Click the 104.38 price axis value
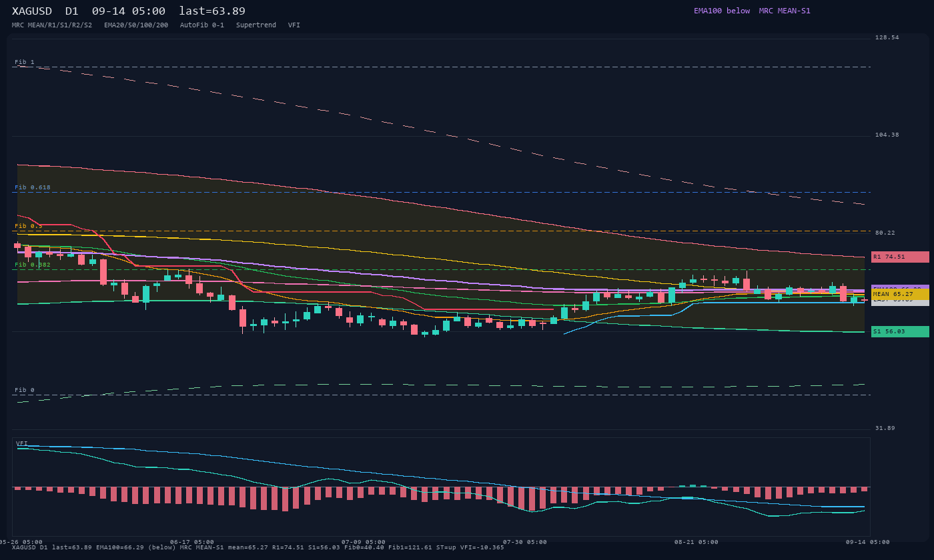This screenshot has width=934, height=560. (887, 135)
